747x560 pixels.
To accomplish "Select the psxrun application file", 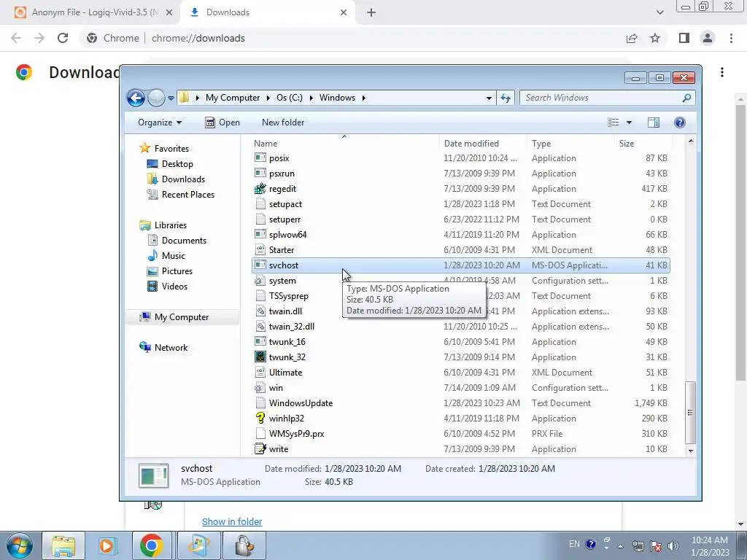I will [x=461, y=174].
